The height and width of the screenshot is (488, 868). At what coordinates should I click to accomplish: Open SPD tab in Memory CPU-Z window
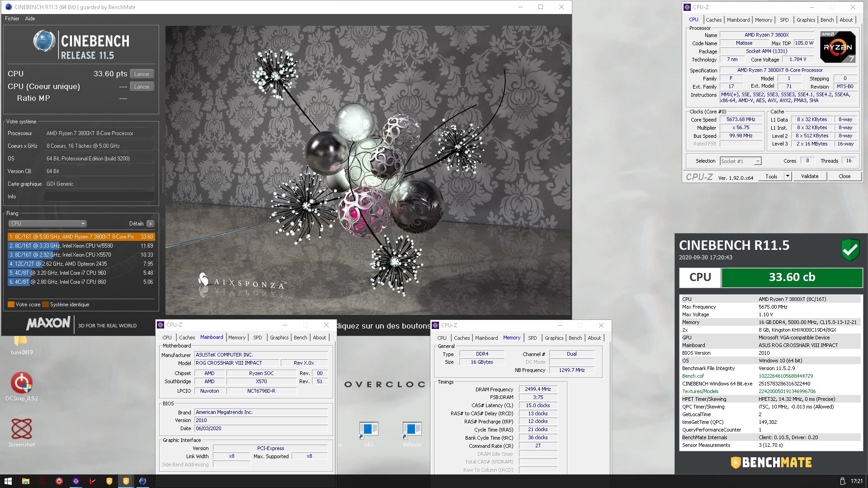[x=532, y=338]
